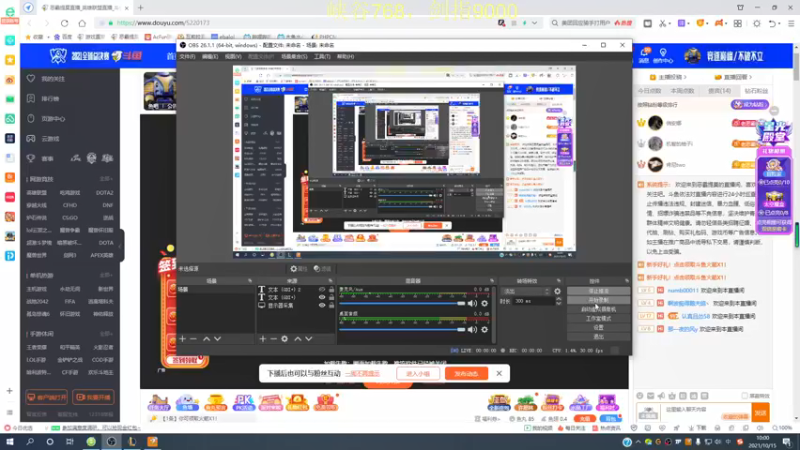Image resolution: width=800 pixels, height=450 pixels.
Task: Remove source with minus icon in OBS sources
Action: pyautogui.click(x=273, y=339)
